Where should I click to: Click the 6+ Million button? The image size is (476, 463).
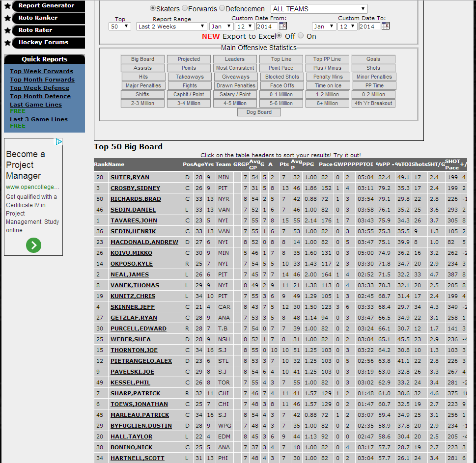click(x=327, y=103)
